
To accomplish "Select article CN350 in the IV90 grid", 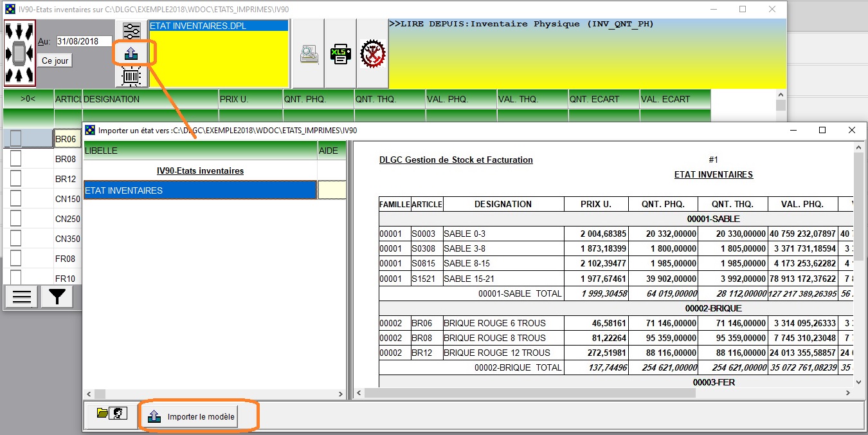I will (68, 239).
